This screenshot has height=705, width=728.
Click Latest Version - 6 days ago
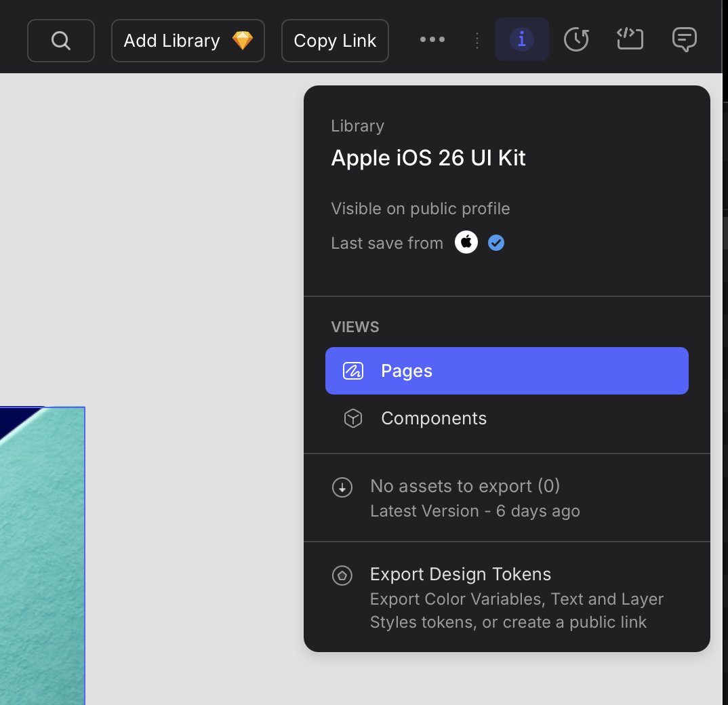pos(475,511)
